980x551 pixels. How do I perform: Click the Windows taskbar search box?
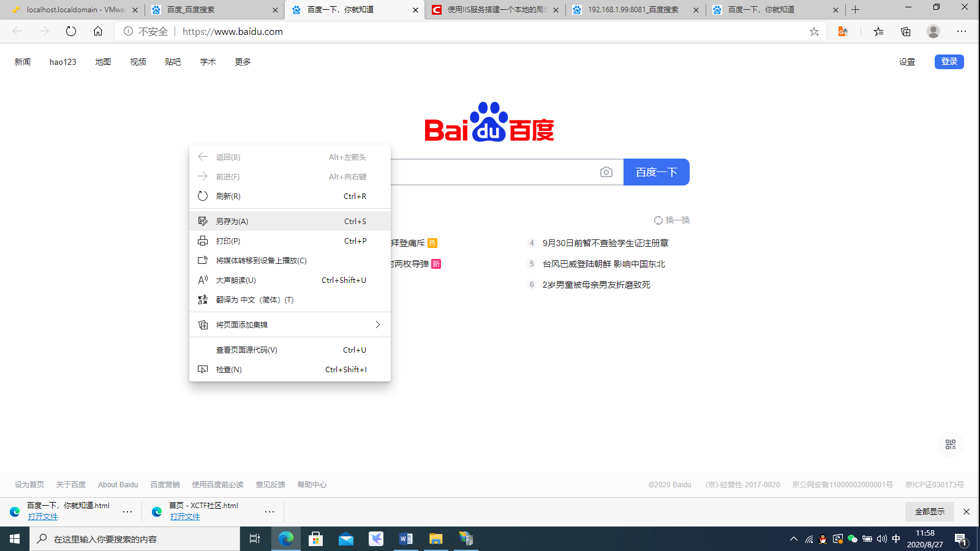(135, 539)
